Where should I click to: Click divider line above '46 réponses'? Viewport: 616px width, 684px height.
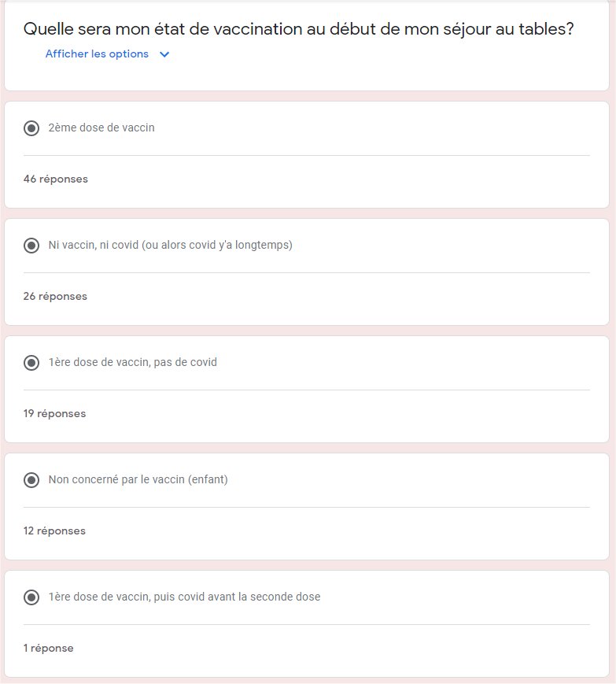(x=306, y=155)
